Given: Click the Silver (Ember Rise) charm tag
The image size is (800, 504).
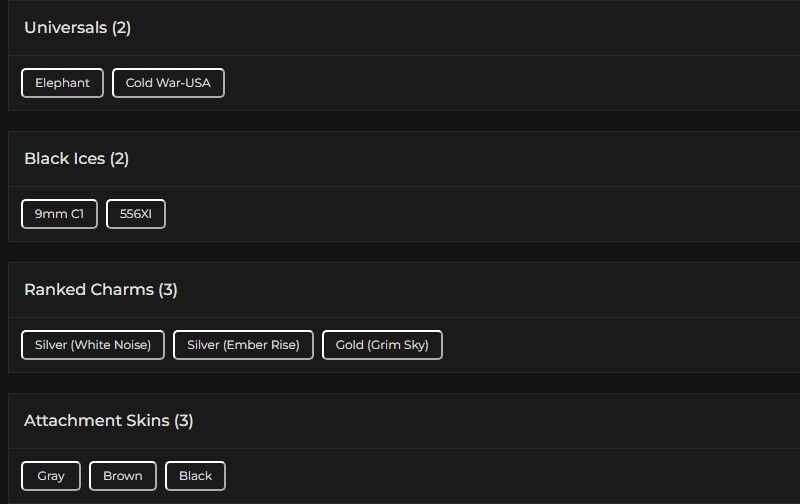Looking at the screenshot, I should click(x=243, y=345).
